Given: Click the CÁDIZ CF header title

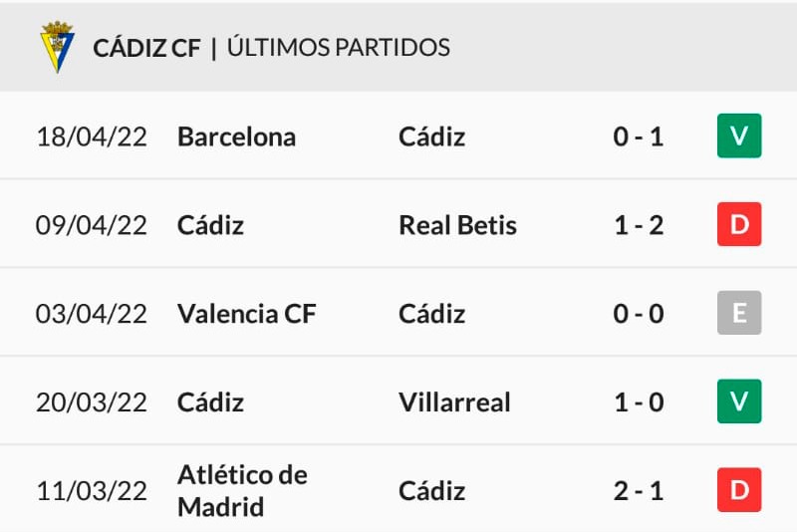Looking at the screenshot, I should coord(146,47).
